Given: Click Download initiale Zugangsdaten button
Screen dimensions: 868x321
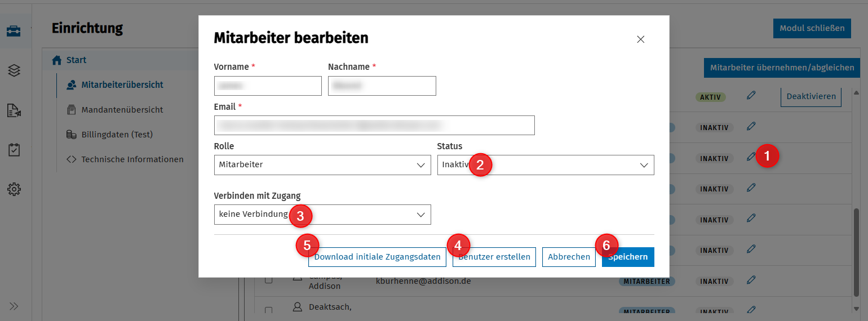Looking at the screenshot, I should coord(377,257).
